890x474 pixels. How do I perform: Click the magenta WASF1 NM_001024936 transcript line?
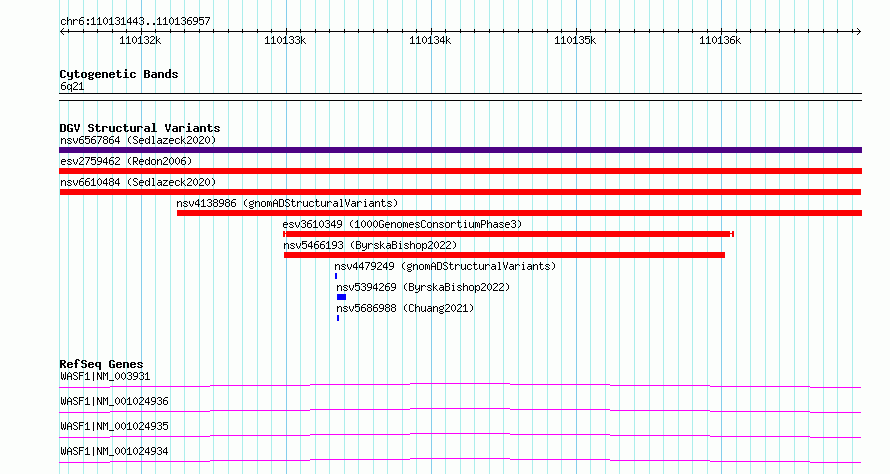[x=460, y=410]
